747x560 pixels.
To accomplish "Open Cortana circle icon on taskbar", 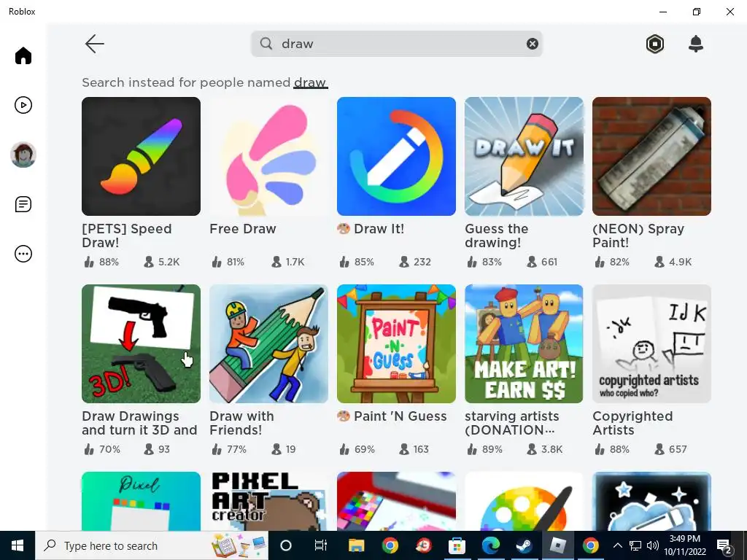I will (286, 545).
